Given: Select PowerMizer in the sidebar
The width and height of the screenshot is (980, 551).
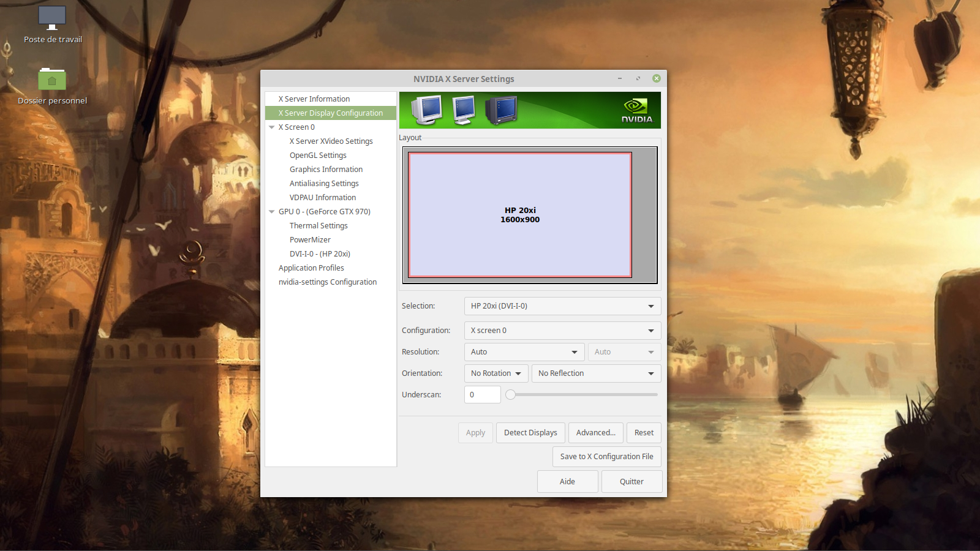Looking at the screenshot, I should tap(310, 240).
